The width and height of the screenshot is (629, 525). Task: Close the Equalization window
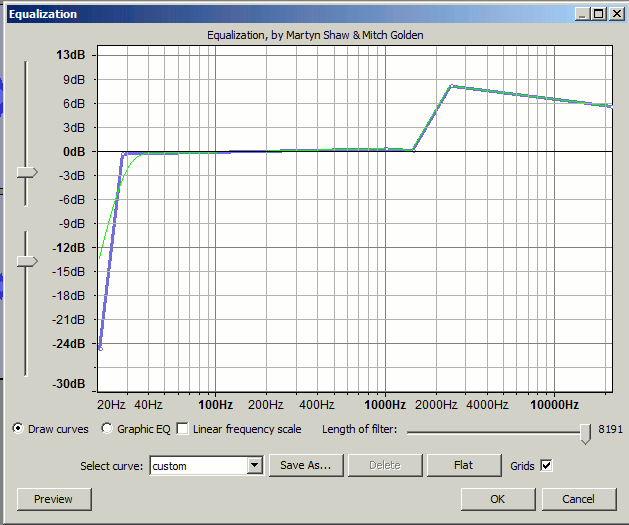tap(616, 14)
